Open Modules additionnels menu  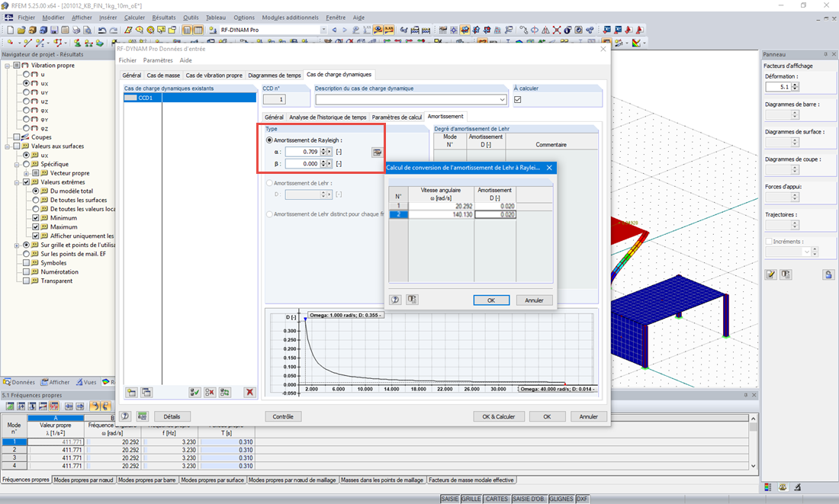(290, 18)
